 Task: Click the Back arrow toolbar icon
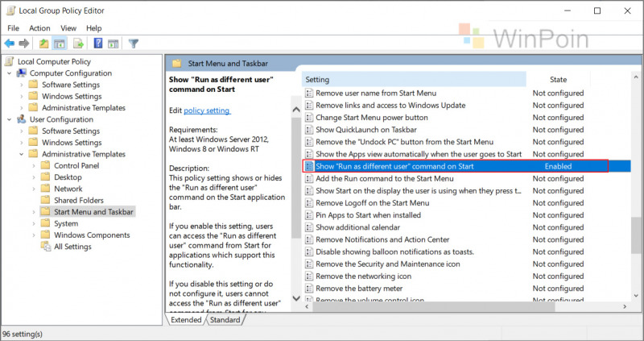(x=10, y=44)
